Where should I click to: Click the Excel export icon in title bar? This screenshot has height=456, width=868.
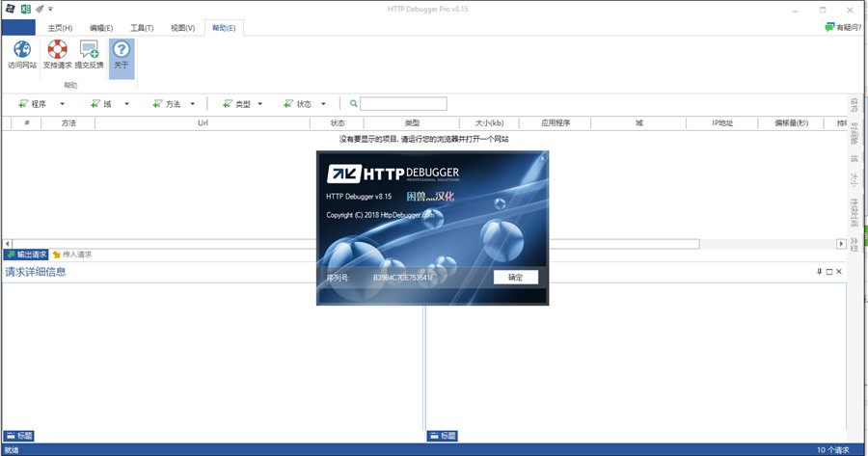[x=24, y=9]
